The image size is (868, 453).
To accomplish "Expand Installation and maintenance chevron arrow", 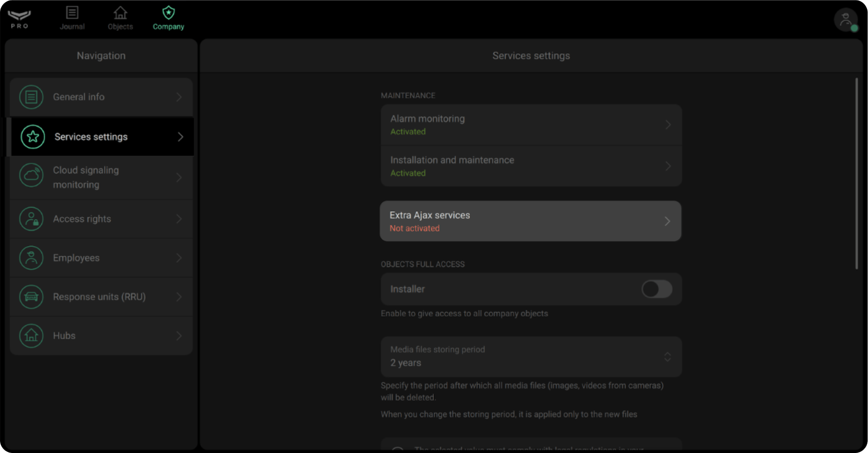I will click(668, 166).
